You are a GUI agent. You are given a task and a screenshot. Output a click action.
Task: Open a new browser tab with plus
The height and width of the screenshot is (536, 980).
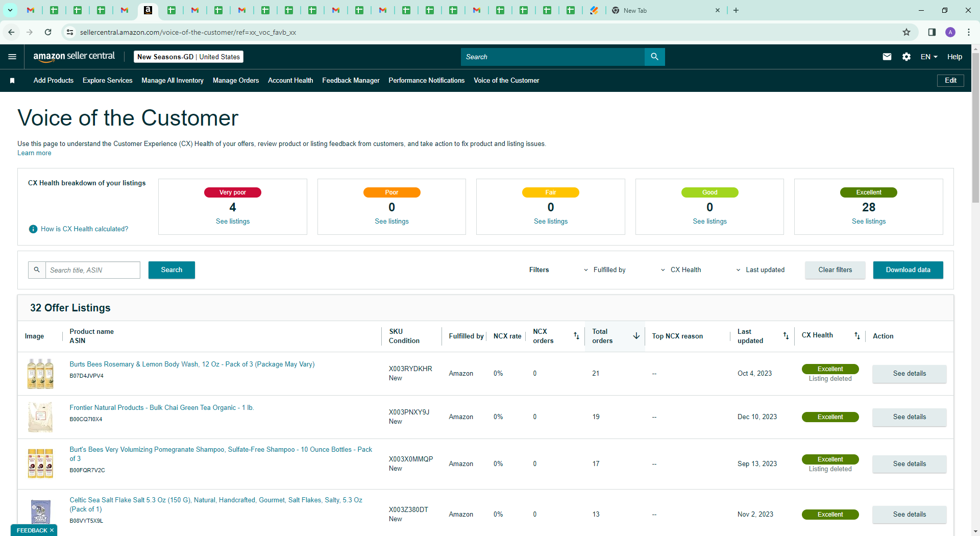(x=736, y=10)
